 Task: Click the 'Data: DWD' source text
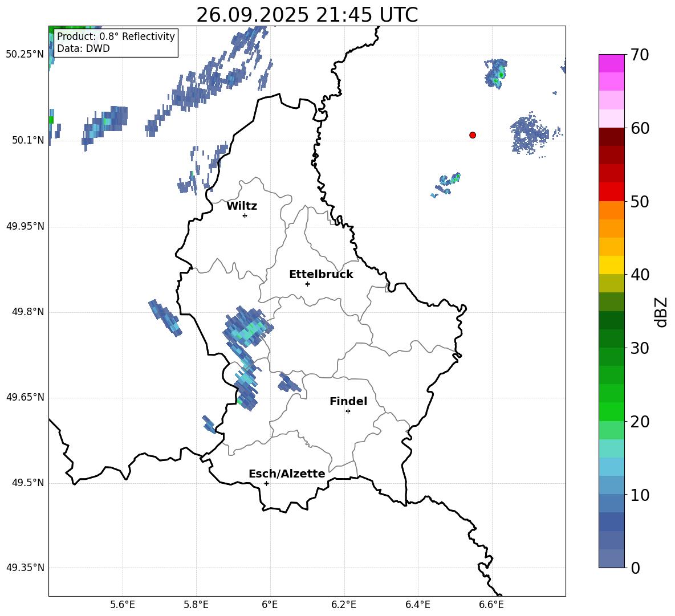[x=83, y=48]
